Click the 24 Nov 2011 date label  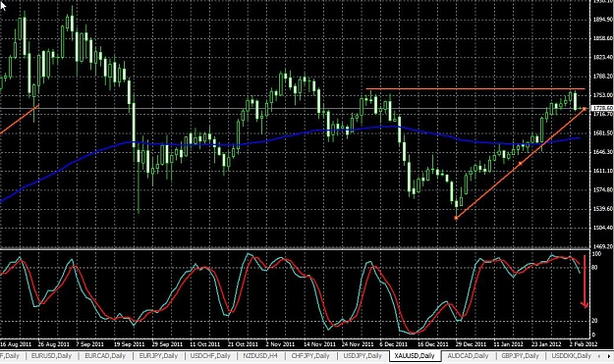pos(358,344)
